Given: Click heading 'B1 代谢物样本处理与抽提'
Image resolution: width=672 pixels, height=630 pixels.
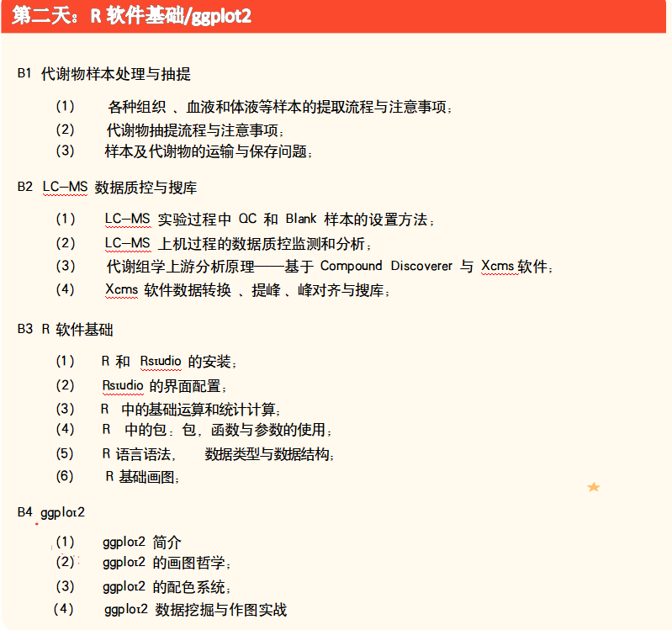Looking at the screenshot, I should (103, 74).
